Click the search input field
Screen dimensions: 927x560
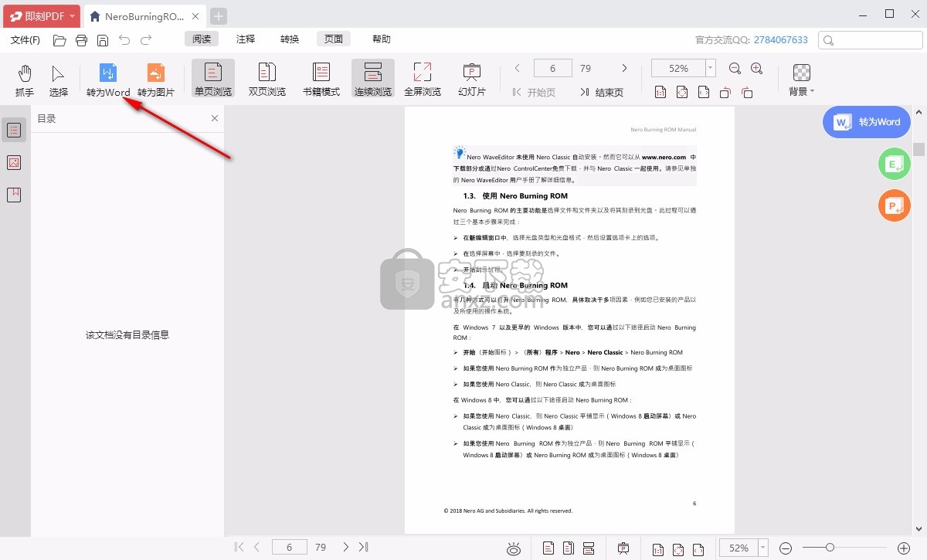[x=871, y=40]
